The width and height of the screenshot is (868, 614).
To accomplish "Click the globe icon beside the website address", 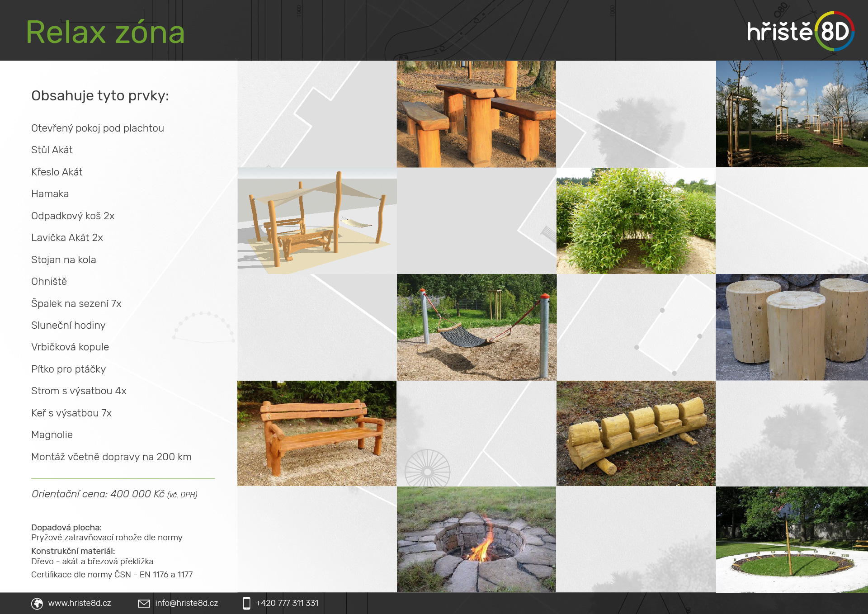I will pyautogui.click(x=37, y=604).
